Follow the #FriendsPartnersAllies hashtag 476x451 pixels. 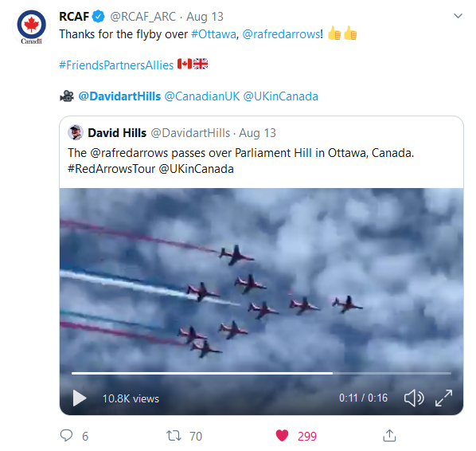coord(116,65)
